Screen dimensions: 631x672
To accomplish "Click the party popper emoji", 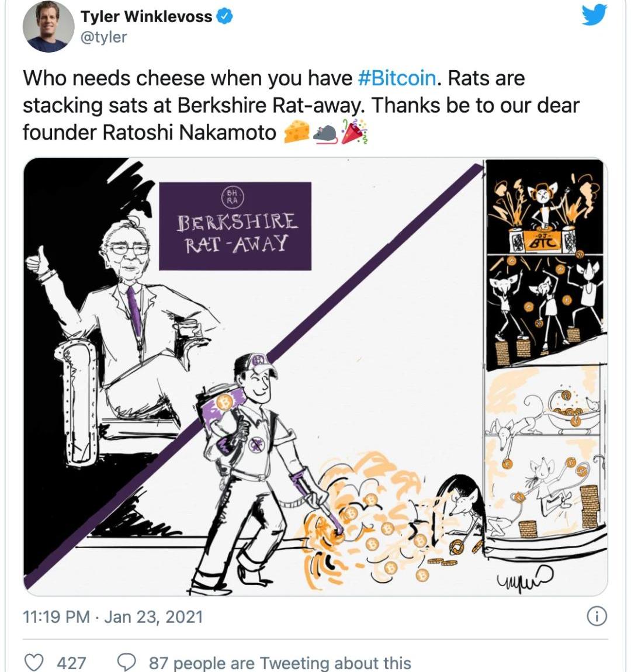I will click(354, 131).
